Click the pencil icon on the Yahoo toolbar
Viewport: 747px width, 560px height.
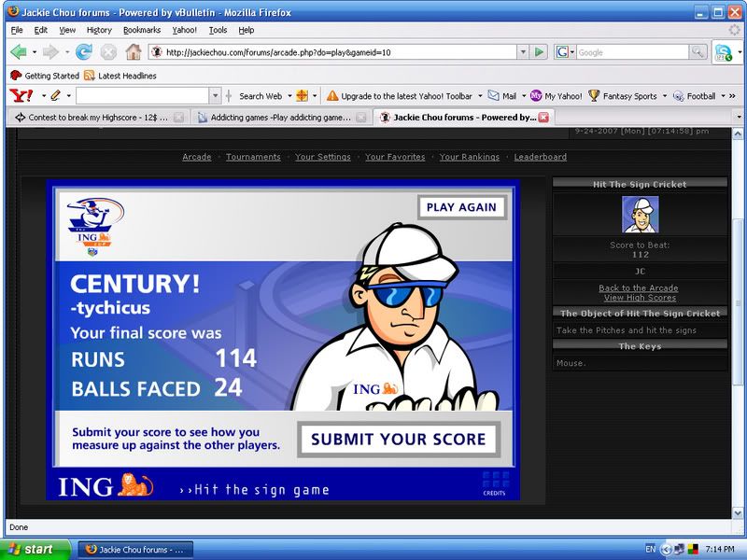55,96
